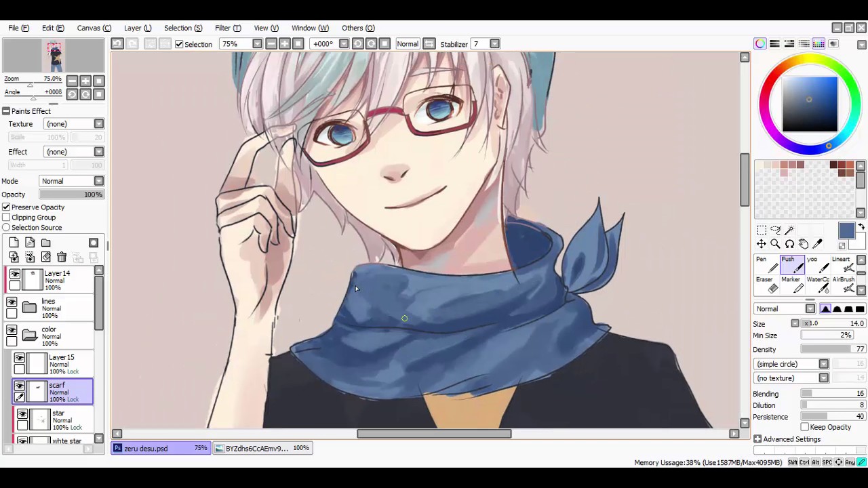This screenshot has height=488, width=868.
Task: Select the rotate view tool
Action: click(789, 244)
